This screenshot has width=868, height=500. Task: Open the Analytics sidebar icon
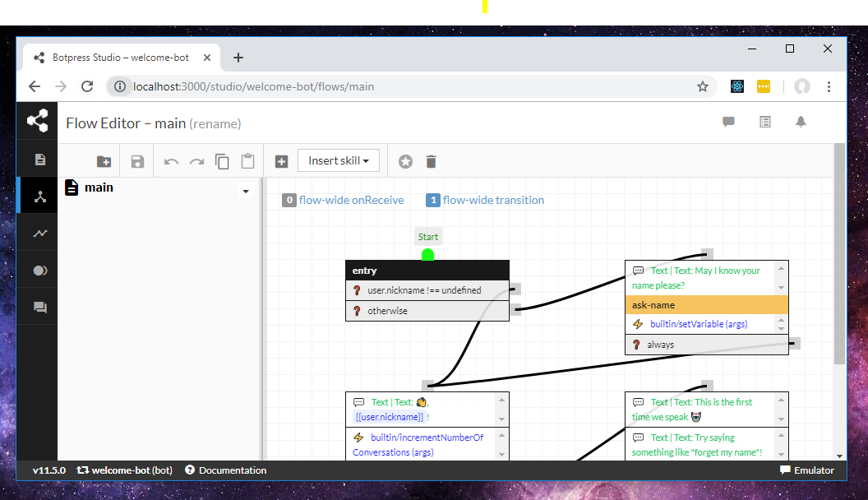pos(39,234)
